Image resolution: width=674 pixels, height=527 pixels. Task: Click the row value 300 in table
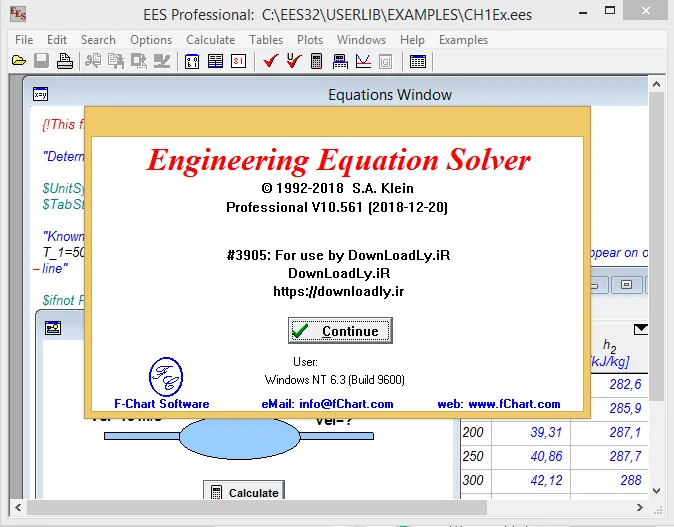(x=474, y=480)
